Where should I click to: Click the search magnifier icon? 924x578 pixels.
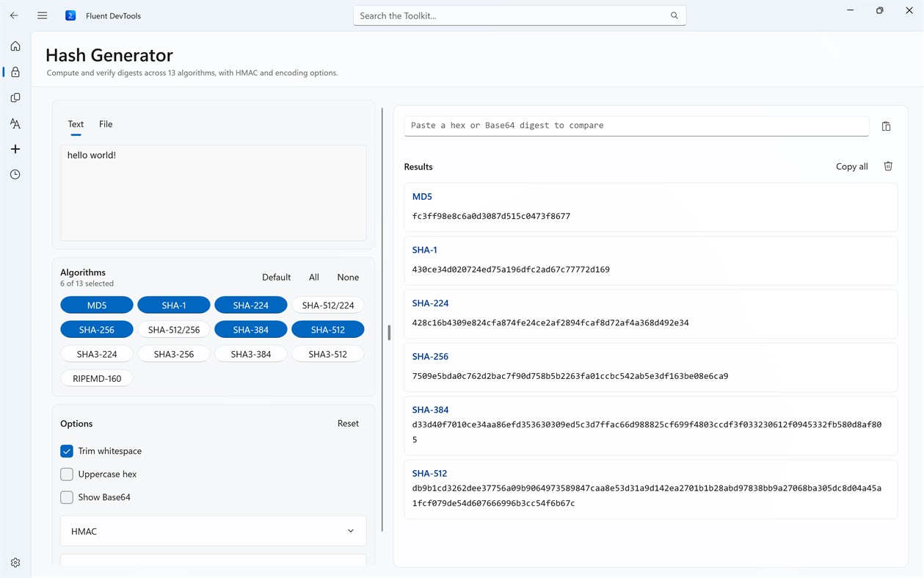click(674, 15)
